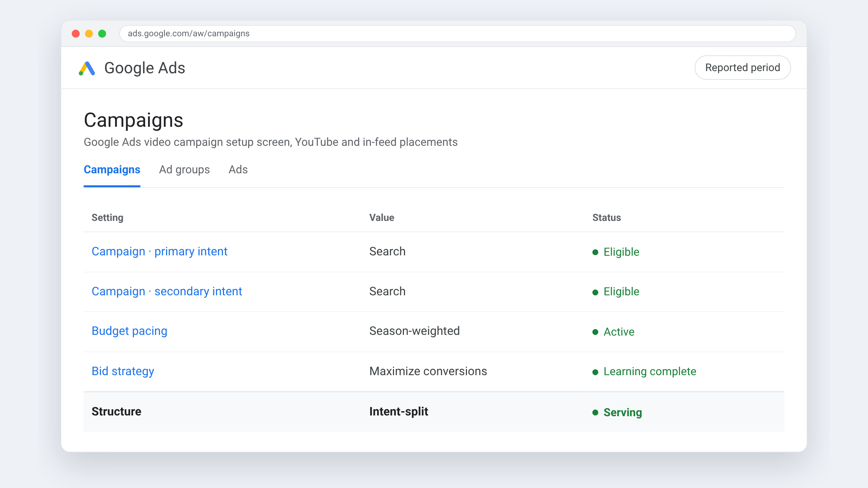Focus the ads.google.com address bar
The image size is (868, 488).
[x=457, y=34]
